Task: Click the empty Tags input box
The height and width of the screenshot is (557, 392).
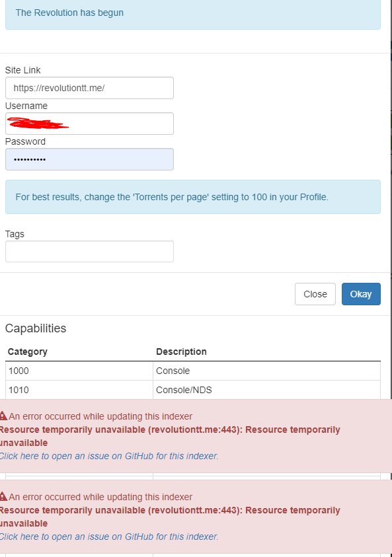Action: [89, 251]
